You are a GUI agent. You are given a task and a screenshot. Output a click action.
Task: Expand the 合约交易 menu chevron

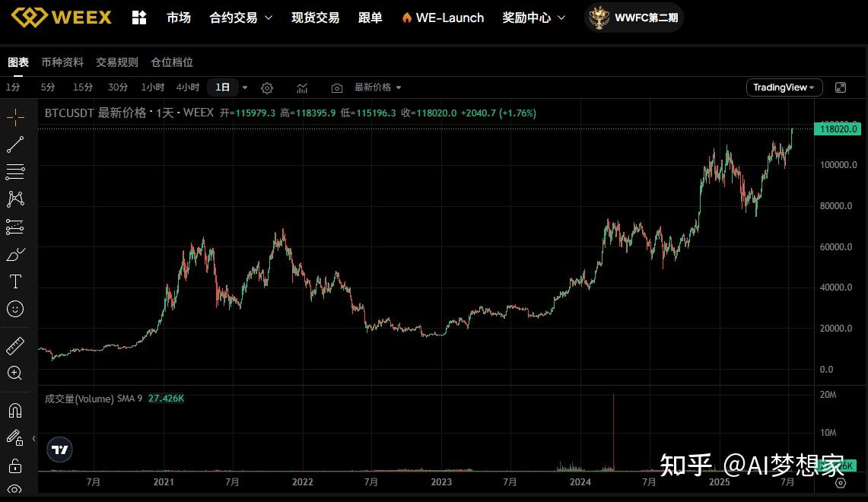pos(268,17)
